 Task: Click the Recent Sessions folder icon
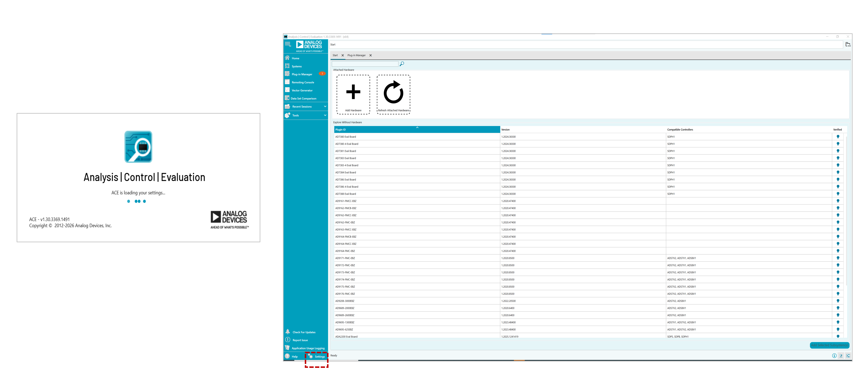[287, 106]
